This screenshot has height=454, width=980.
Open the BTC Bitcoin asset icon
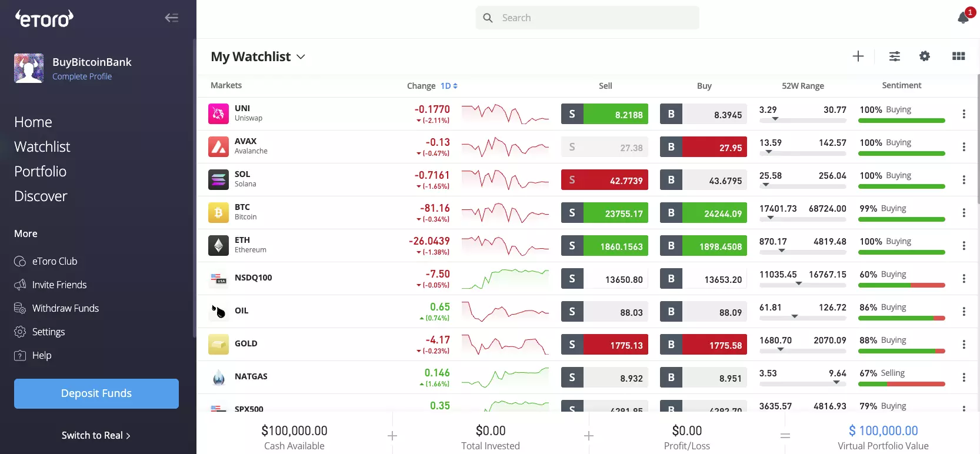tap(218, 212)
